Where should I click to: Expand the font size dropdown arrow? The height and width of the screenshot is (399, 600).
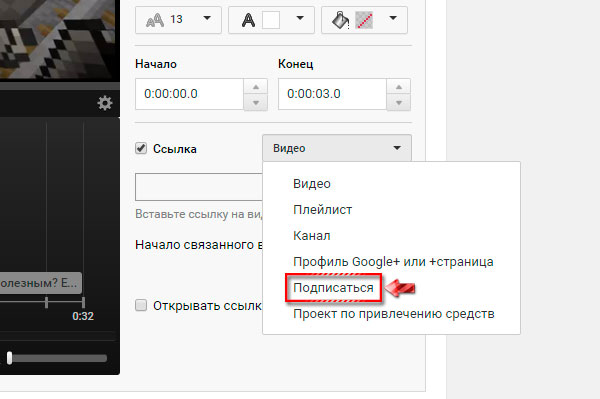tap(207, 18)
